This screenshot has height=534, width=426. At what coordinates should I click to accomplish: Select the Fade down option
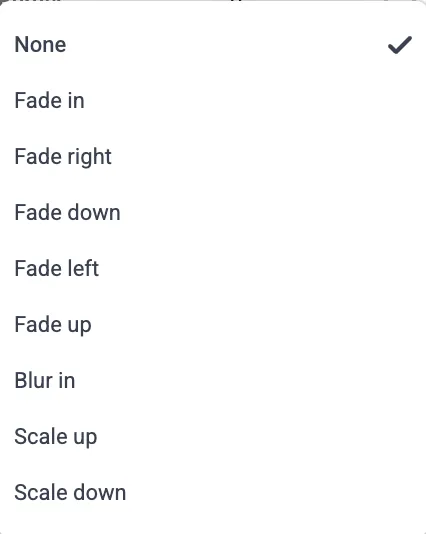(213, 213)
